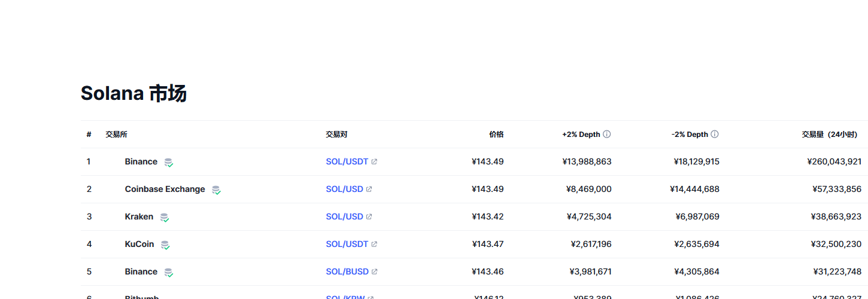Sort by the 交易所 column header

tap(116, 135)
